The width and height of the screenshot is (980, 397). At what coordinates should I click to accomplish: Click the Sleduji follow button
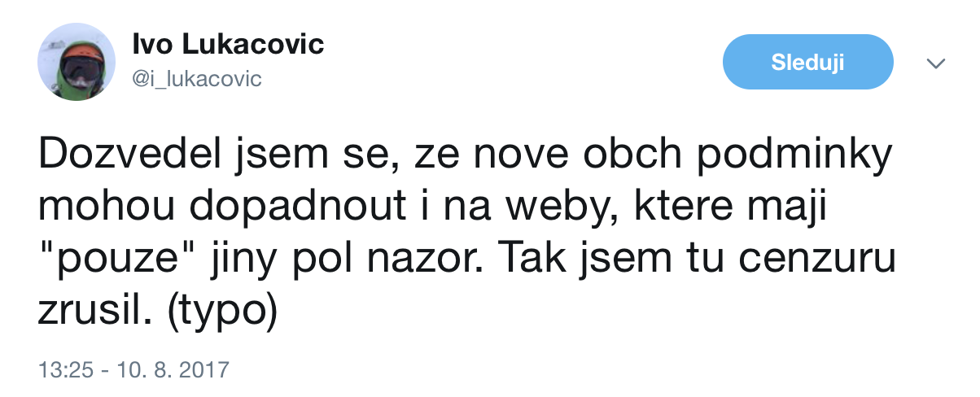coord(808,62)
